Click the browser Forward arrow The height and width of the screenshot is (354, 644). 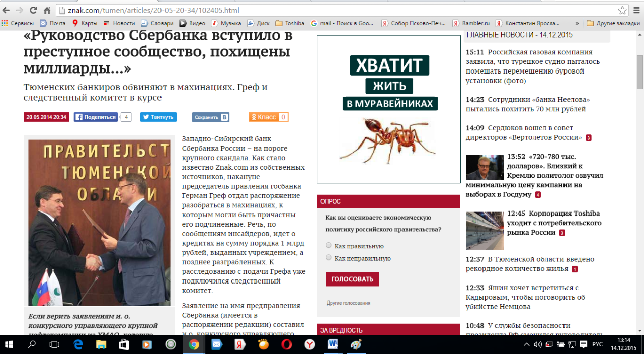point(20,10)
